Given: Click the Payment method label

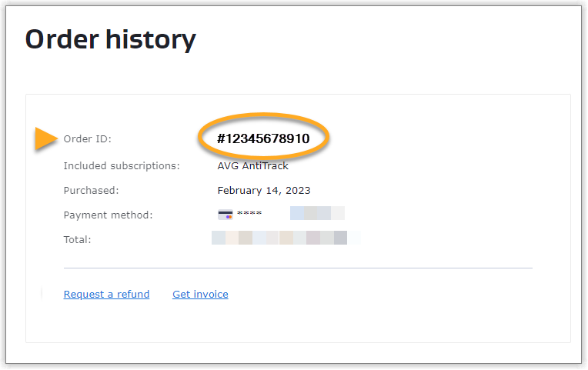Looking at the screenshot, I should tap(108, 215).
